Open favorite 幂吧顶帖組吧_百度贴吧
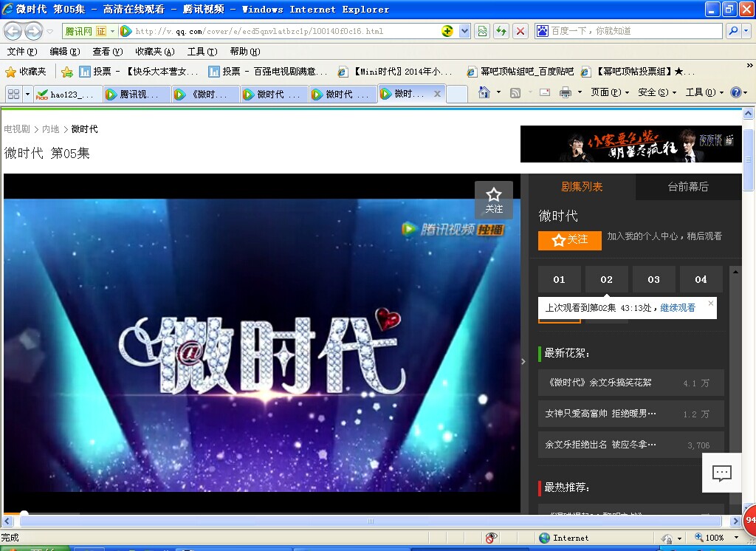Image resolution: width=756 pixels, height=551 pixels. pyautogui.click(x=520, y=72)
